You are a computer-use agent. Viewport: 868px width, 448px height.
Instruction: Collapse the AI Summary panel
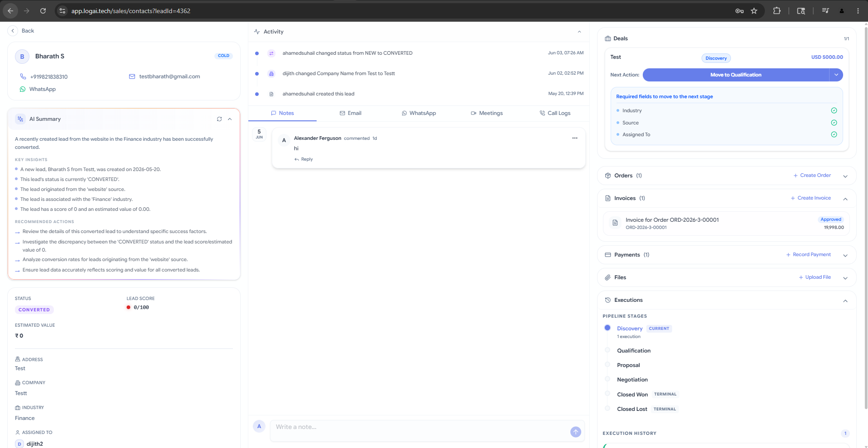click(230, 119)
